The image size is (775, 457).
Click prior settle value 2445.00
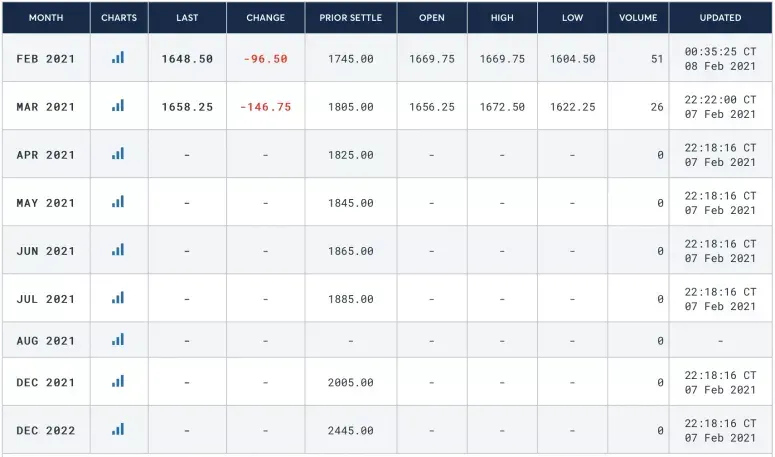(x=351, y=430)
